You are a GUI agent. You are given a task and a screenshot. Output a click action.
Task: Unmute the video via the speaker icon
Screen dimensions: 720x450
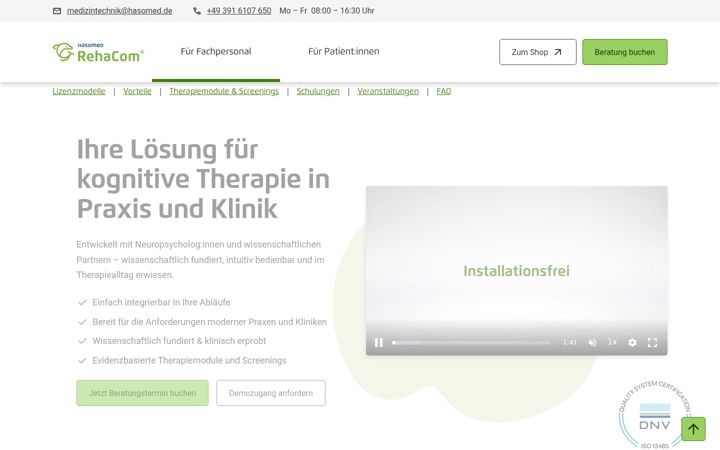pos(592,343)
